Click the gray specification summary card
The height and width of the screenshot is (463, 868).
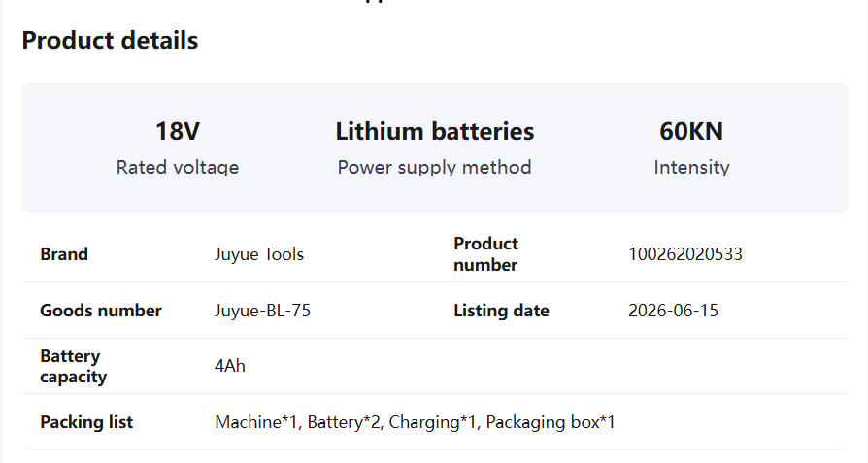(x=435, y=148)
